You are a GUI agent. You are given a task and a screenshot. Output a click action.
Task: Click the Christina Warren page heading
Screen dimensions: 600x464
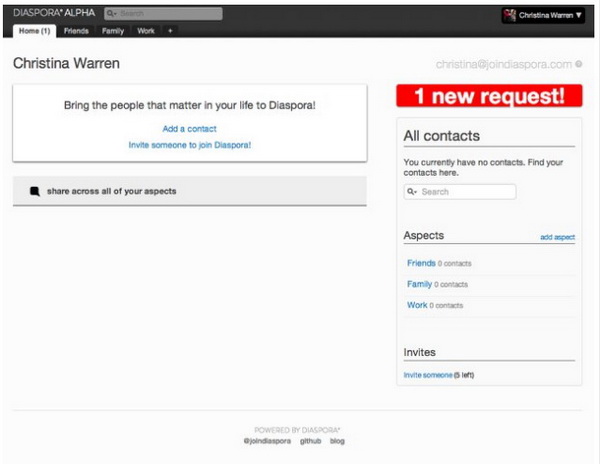click(x=66, y=63)
